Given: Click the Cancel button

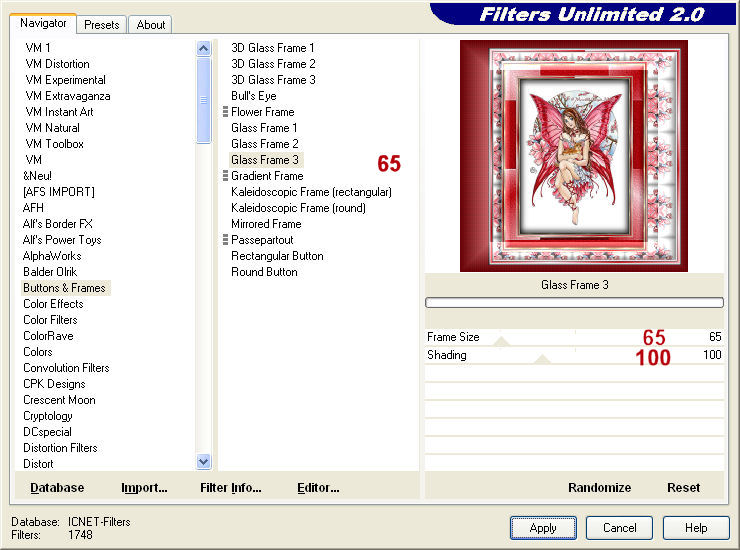Looking at the screenshot, I should [x=620, y=528].
